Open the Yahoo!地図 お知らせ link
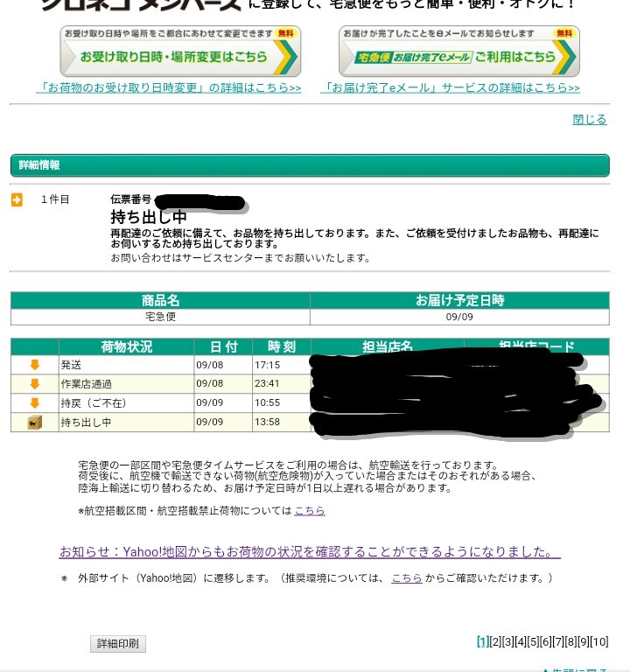Image resolution: width=630 pixels, height=672 pixels. 310,551
